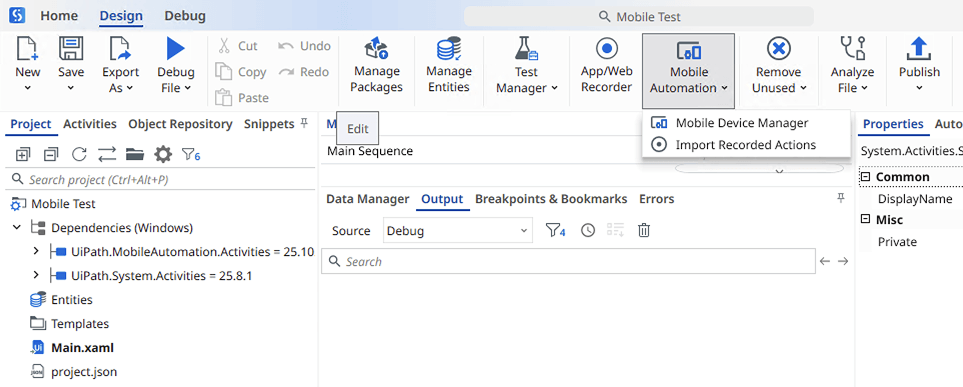Click the Studio logo icon
Screen dimensions: 963x387
[17, 15]
